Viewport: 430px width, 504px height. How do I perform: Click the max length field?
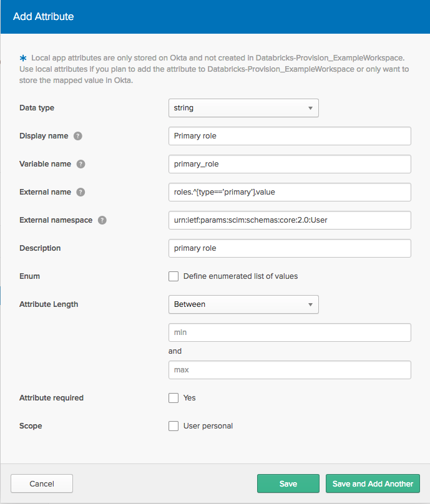point(290,370)
